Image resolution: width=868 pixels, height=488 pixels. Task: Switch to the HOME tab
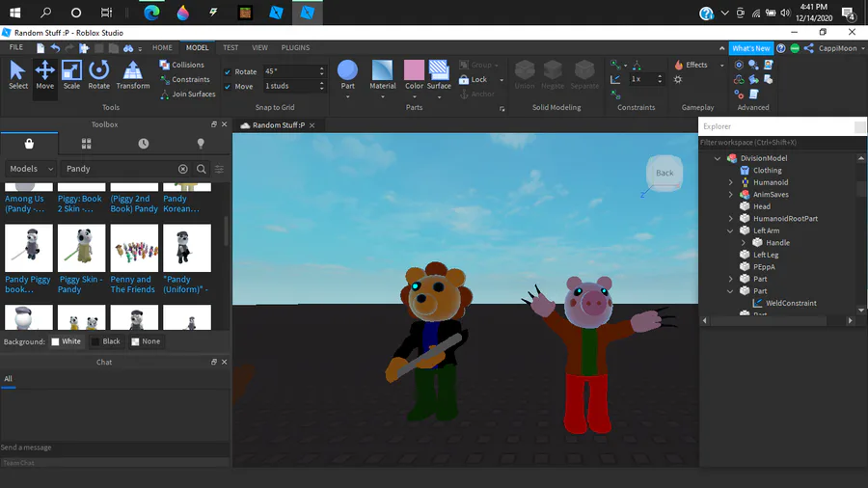pos(162,47)
